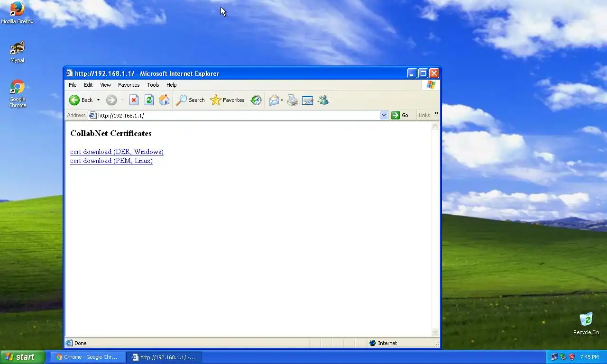Click the network connection tray icon
607x364 pixels.
point(554,357)
